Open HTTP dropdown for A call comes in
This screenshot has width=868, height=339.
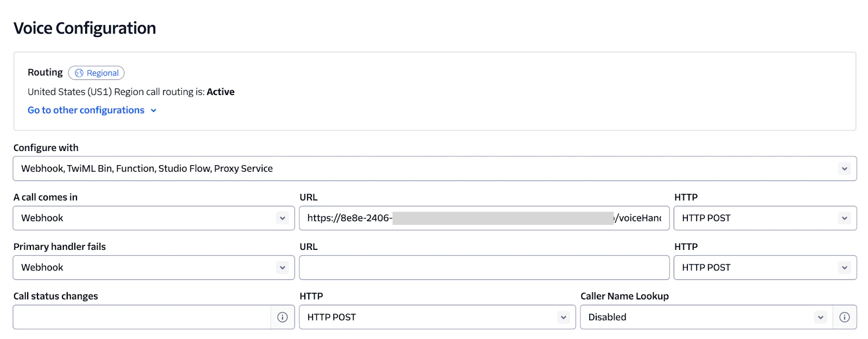click(765, 218)
